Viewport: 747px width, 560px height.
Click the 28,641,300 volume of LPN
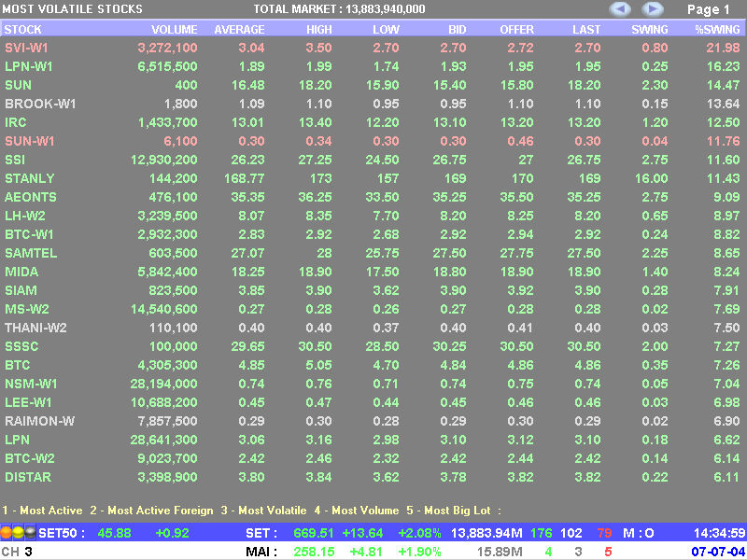(164, 440)
